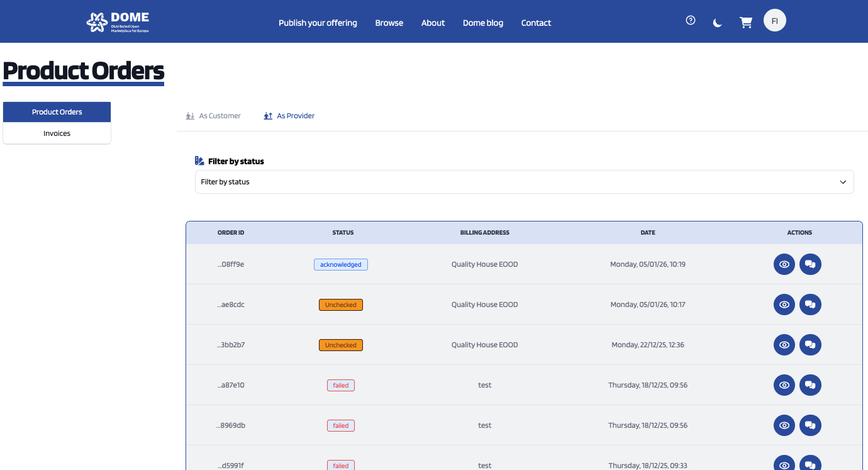Switch to As Customer tab
This screenshot has width=868, height=470.
214,116
